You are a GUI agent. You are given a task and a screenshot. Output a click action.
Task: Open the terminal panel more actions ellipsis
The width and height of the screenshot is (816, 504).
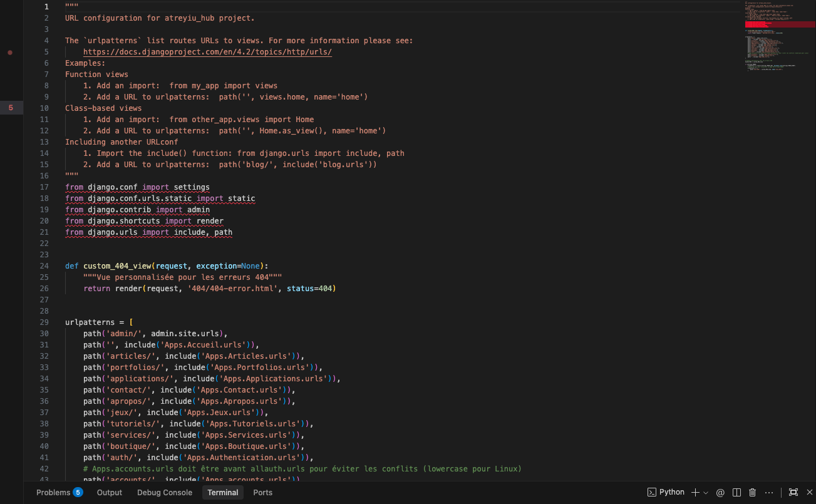[769, 493]
